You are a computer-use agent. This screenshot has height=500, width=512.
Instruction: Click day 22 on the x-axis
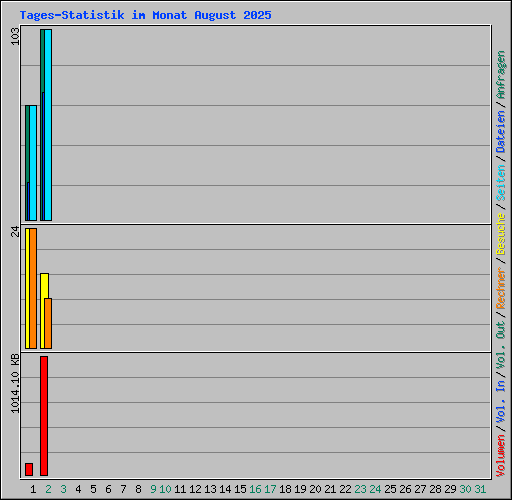(x=345, y=489)
